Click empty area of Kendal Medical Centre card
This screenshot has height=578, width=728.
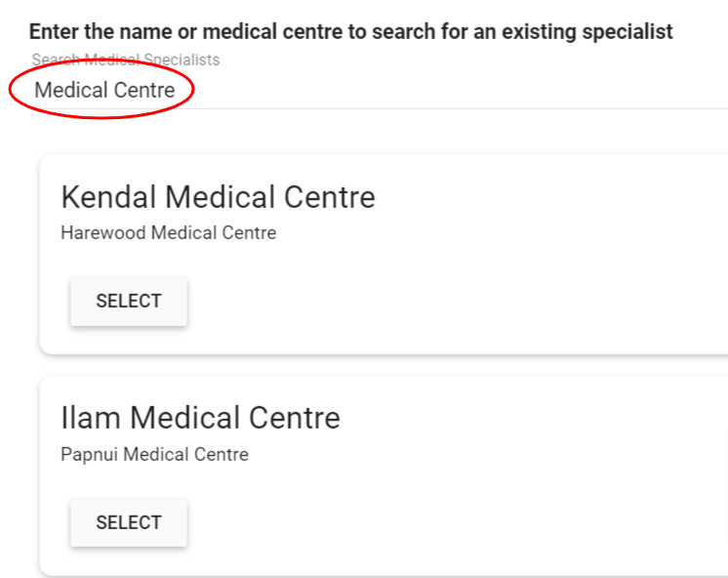coord(488,293)
